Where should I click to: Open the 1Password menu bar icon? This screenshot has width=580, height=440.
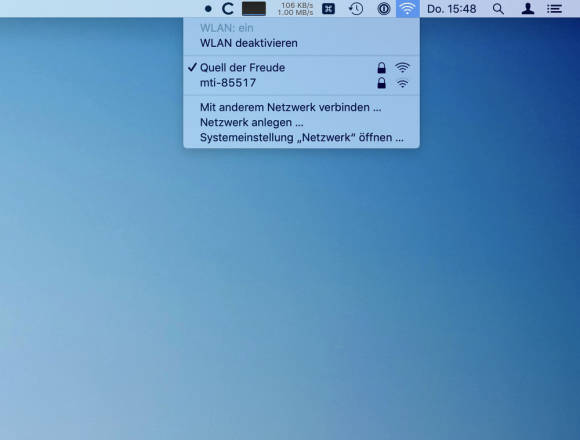tap(384, 9)
